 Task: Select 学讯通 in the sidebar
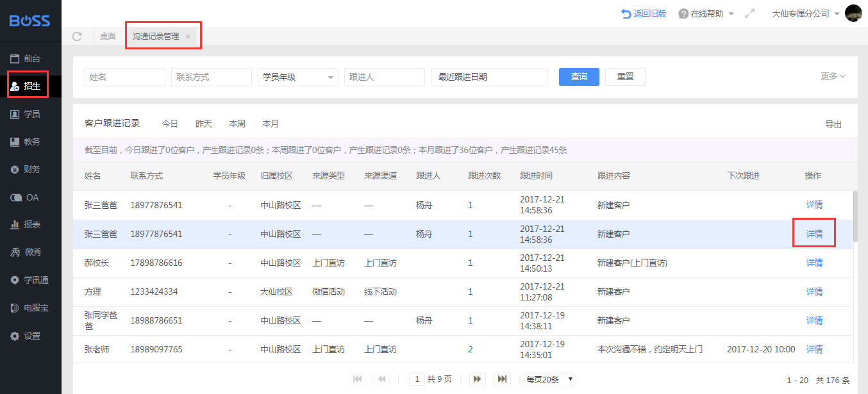click(x=31, y=280)
